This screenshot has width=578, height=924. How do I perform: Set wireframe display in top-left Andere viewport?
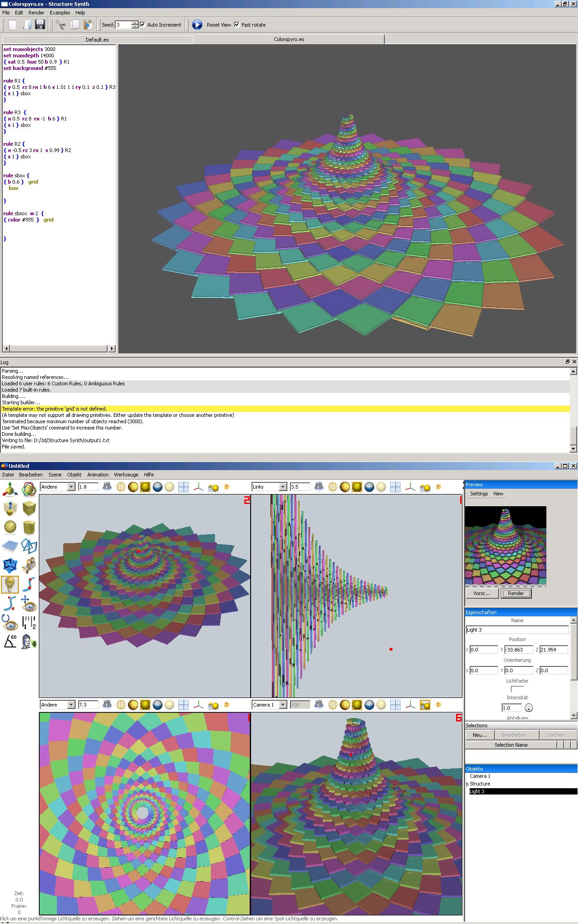coord(121,487)
